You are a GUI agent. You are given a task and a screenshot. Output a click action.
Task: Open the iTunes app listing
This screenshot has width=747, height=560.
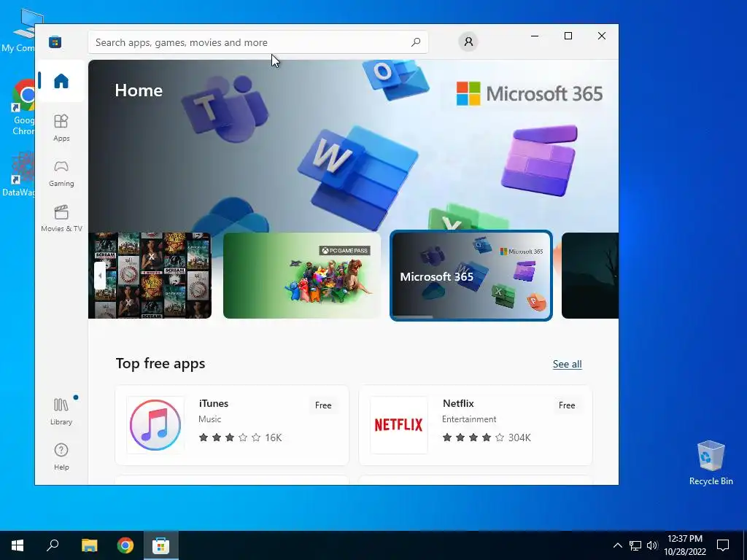[x=232, y=425]
